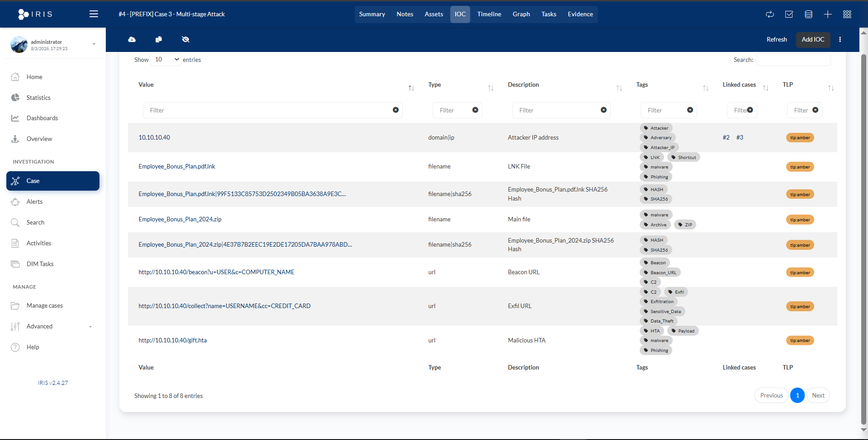The height and width of the screenshot is (440, 868).
Task: Click the copy documents icon in toolbar
Action: coord(159,40)
